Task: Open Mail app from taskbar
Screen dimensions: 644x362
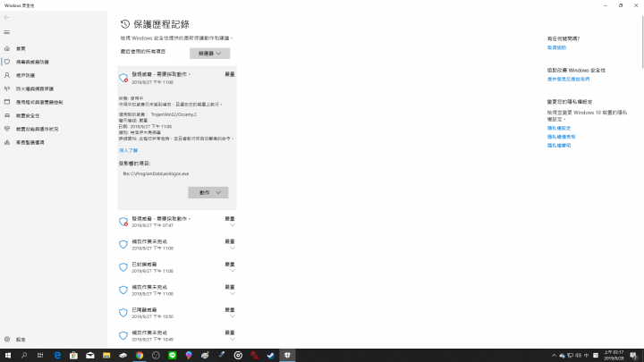Action: tap(90, 356)
